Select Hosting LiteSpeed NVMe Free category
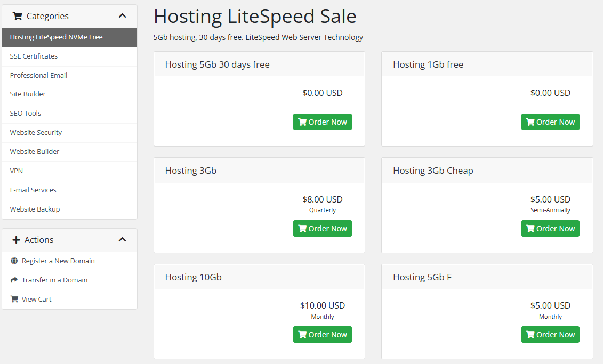The height and width of the screenshot is (364, 603). pyautogui.click(x=70, y=37)
